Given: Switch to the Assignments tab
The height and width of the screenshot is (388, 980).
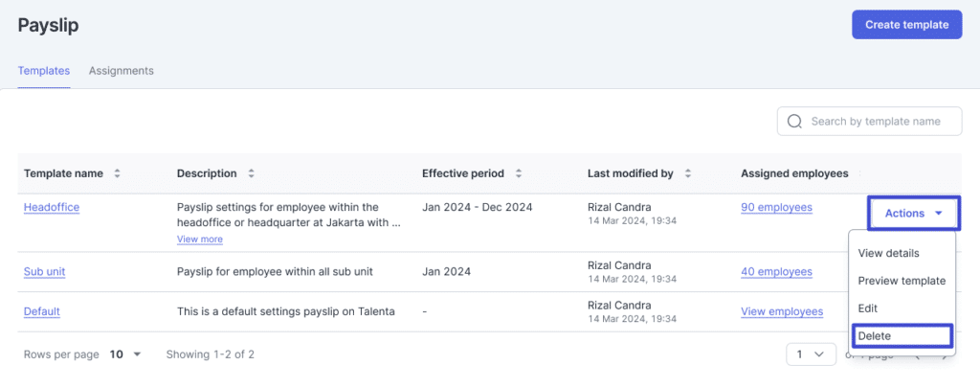Looking at the screenshot, I should (x=121, y=71).
